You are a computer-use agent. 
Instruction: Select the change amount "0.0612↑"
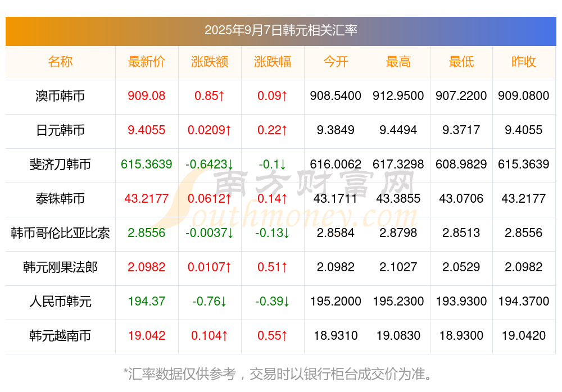(210, 198)
